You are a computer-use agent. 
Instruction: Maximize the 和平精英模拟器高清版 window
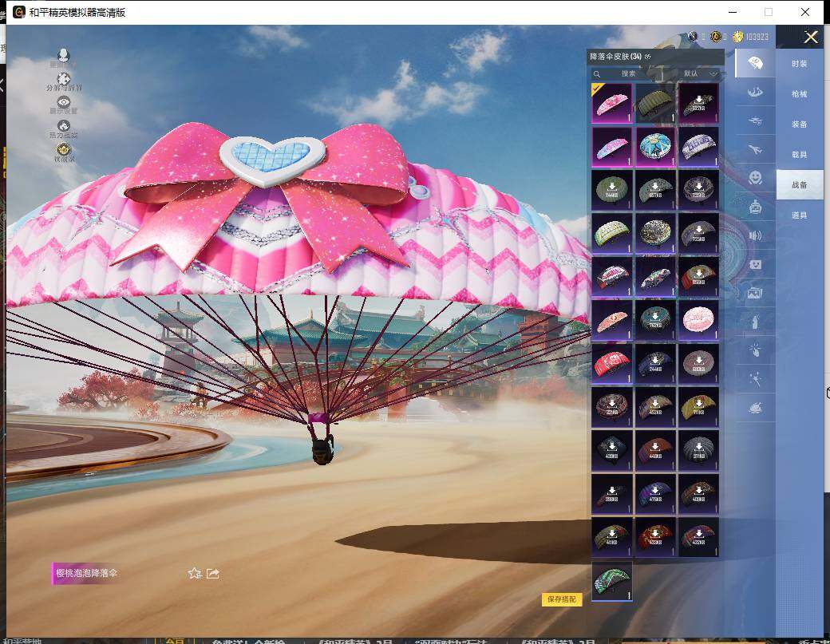pos(769,12)
